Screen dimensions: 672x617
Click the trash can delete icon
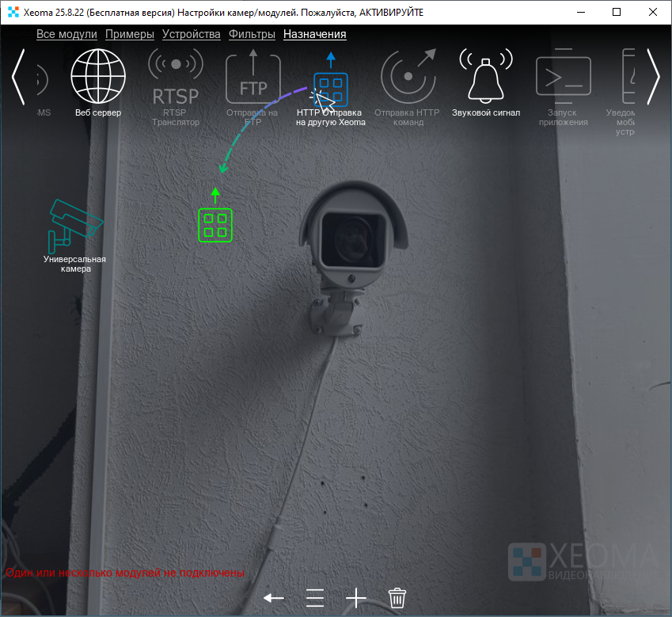[397, 597]
